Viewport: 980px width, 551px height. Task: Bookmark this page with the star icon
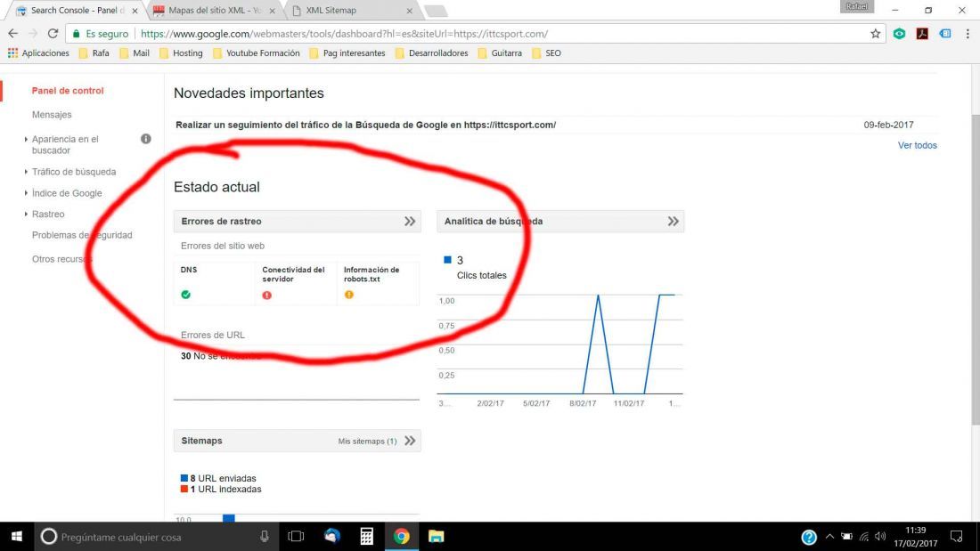pos(875,34)
